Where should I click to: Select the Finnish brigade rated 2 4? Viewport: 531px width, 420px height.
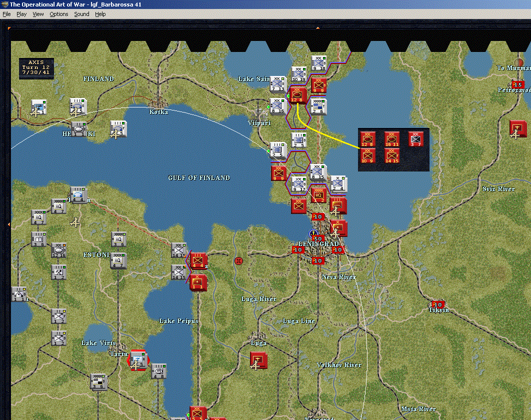point(338,183)
